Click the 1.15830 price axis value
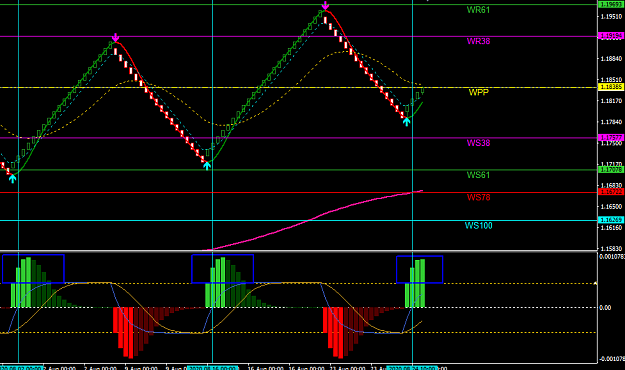The height and width of the screenshot is (370, 625). click(x=611, y=248)
